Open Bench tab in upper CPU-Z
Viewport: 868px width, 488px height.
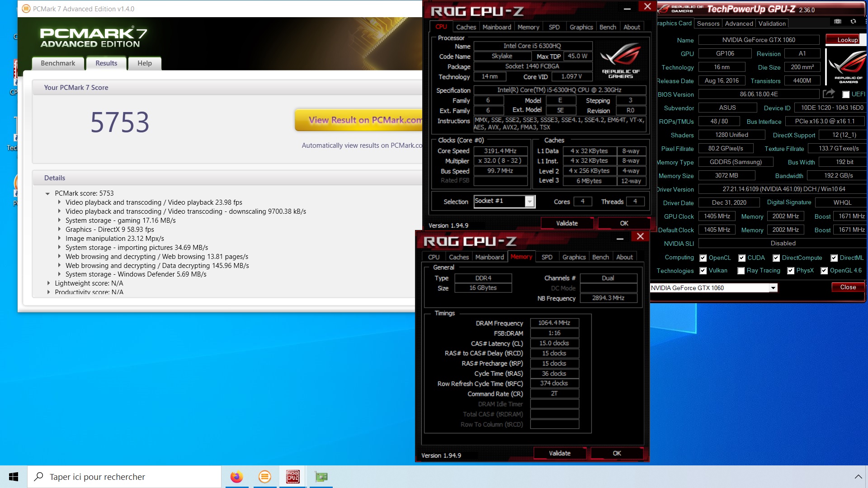[608, 27]
